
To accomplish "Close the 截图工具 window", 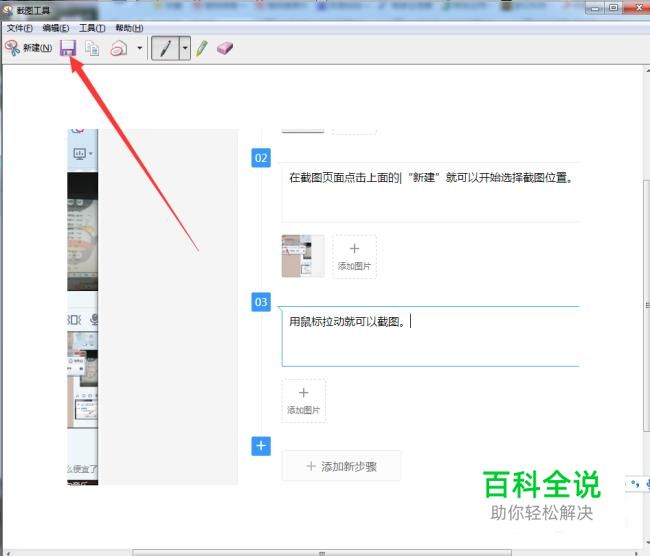I will [638, 7].
